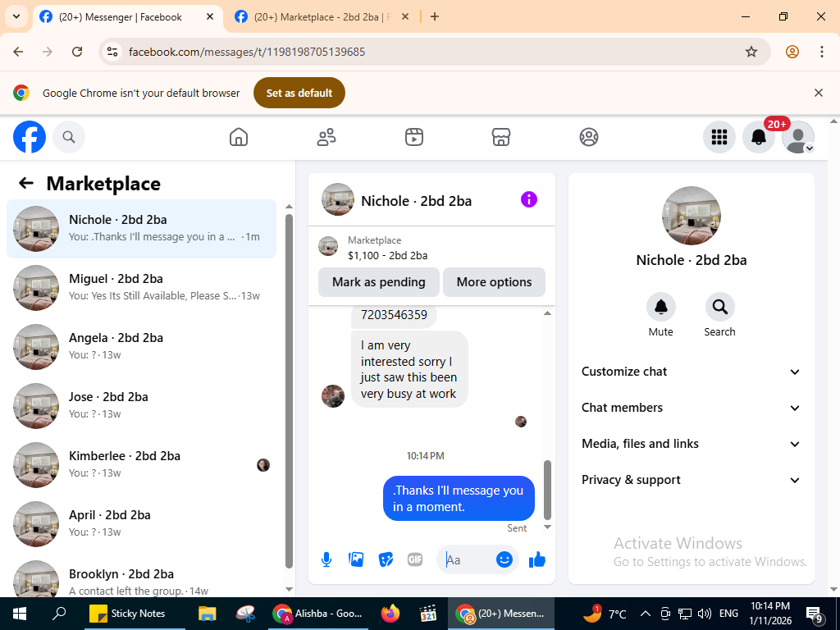Open Windows Start menu
This screenshot has width=840, height=630.
pyautogui.click(x=20, y=614)
